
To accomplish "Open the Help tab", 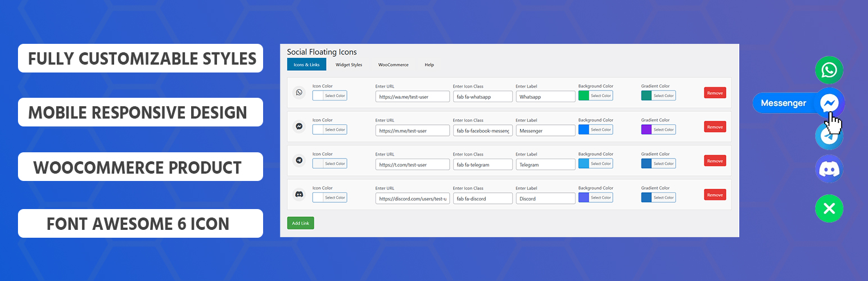I will [x=429, y=65].
